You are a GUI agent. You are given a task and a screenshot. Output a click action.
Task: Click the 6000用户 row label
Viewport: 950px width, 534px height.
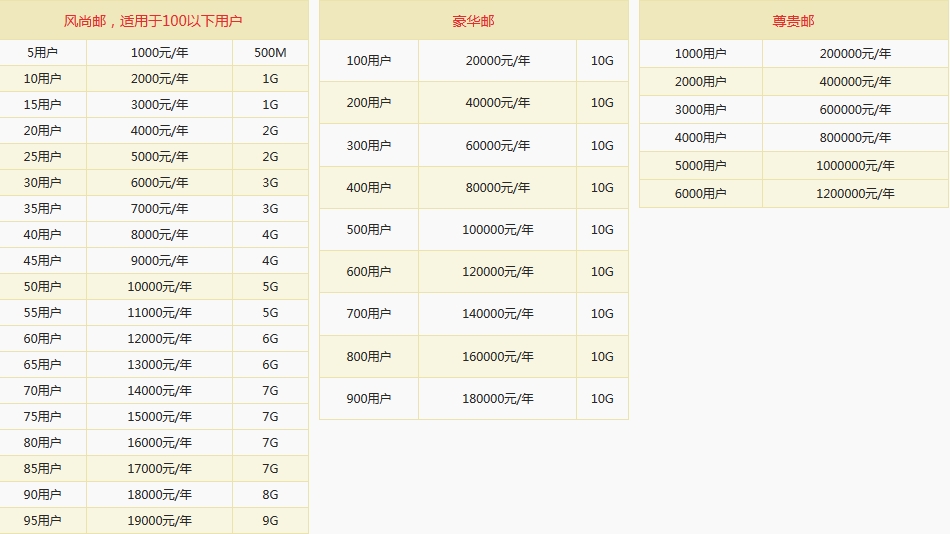click(x=700, y=194)
